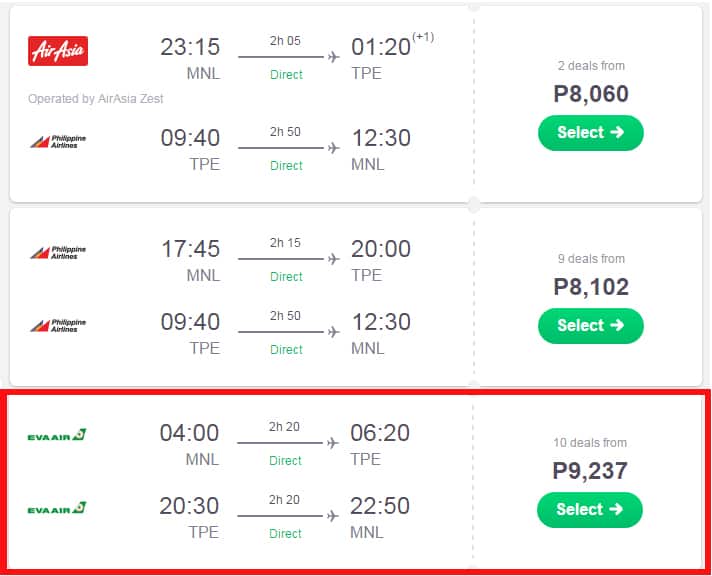Click '9 deals from' text
Viewport: 712px width, 576px height.
[591, 259]
